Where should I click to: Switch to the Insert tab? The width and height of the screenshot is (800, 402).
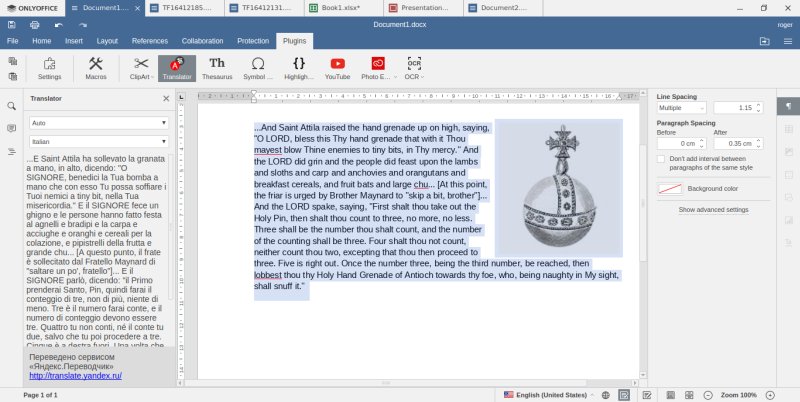(74, 41)
